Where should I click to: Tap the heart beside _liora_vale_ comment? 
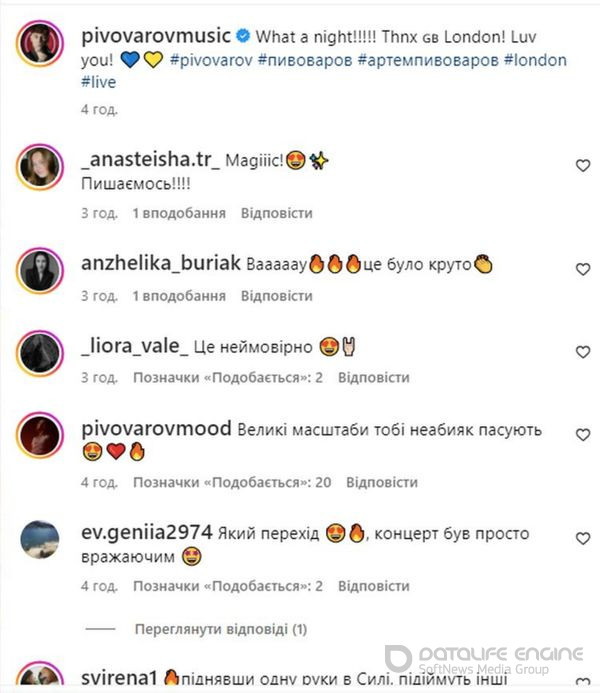(x=583, y=352)
